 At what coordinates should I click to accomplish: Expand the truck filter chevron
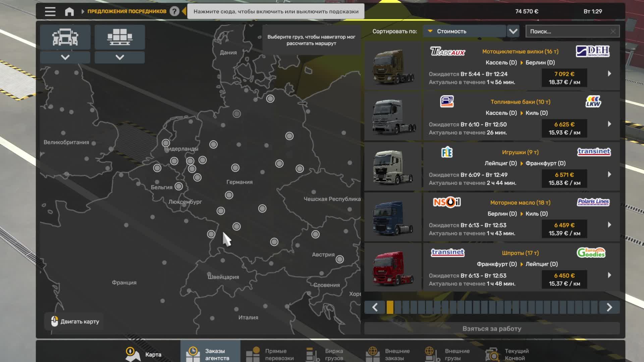65,57
